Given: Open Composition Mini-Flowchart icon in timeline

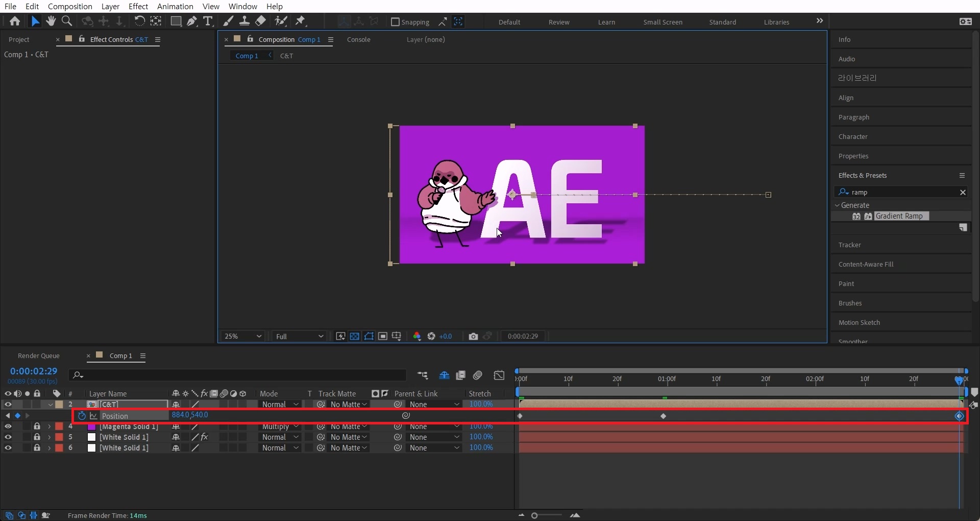Looking at the screenshot, I should pyautogui.click(x=423, y=375).
